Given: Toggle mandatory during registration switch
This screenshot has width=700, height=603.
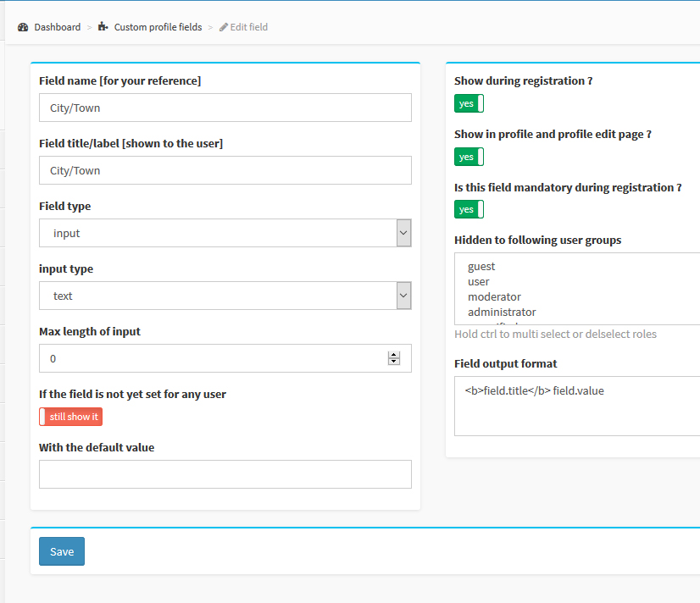Looking at the screenshot, I should pos(469,210).
